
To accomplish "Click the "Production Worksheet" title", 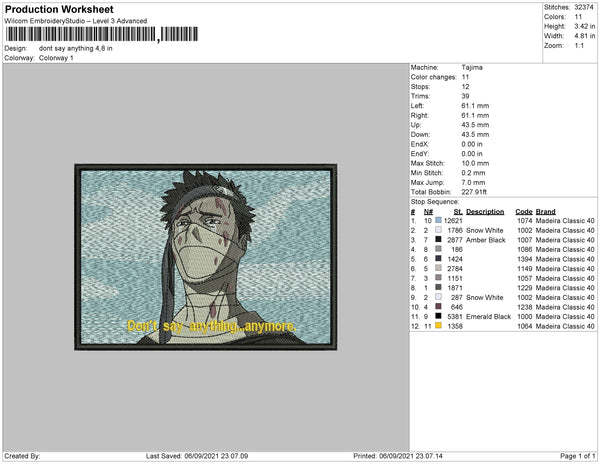I will click(59, 10).
